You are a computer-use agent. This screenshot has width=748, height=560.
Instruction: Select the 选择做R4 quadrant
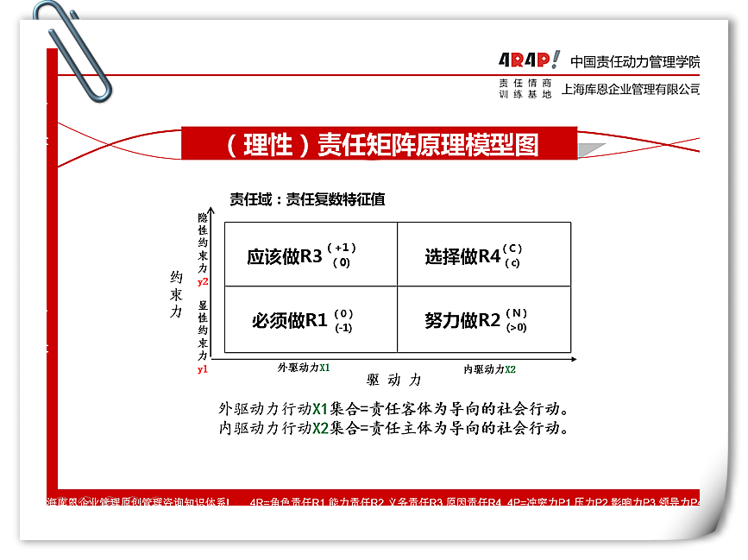[x=484, y=254]
